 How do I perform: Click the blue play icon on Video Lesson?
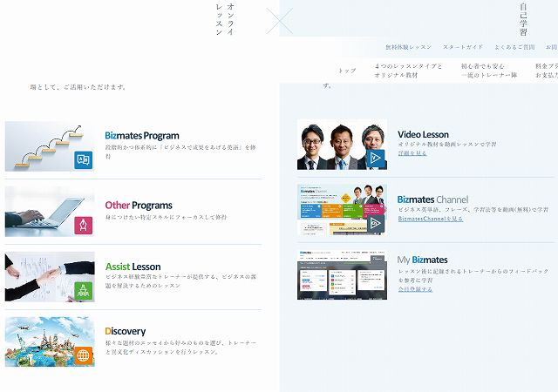coord(376,159)
